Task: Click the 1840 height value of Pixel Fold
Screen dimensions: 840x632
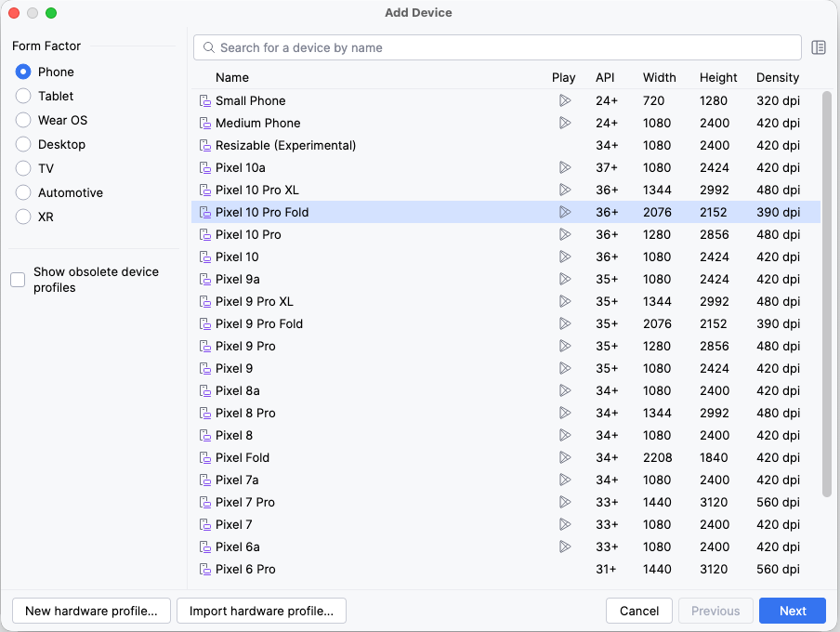Action: point(714,458)
